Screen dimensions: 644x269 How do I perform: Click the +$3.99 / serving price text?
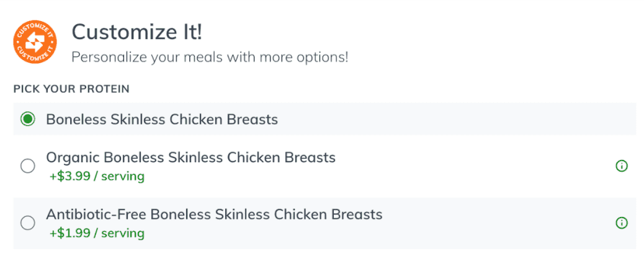pos(97,177)
